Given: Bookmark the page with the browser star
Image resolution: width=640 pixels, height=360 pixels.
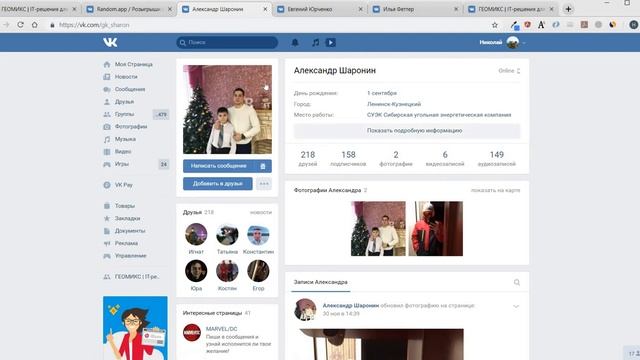Looking at the screenshot, I should click(495, 25).
